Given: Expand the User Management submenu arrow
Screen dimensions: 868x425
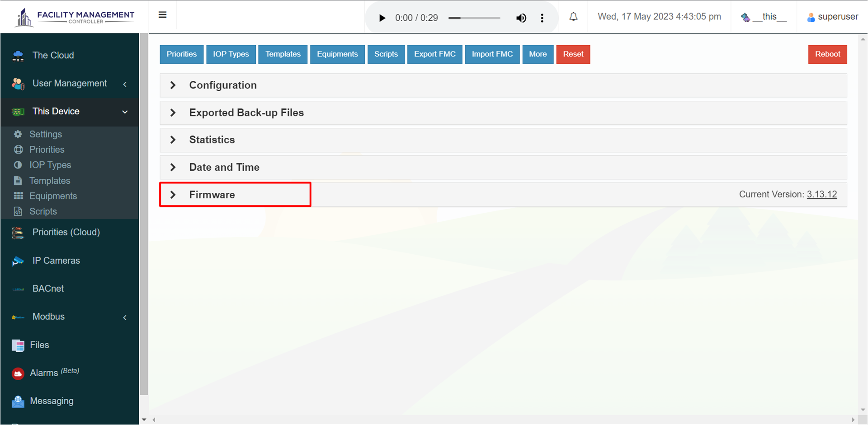Looking at the screenshot, I should (125, 84).
